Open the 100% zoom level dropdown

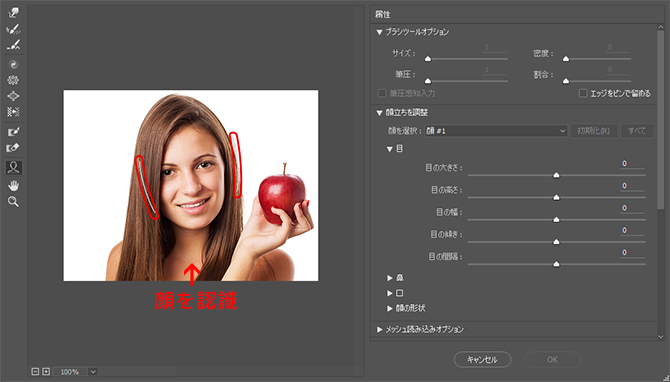click(93, 372)
